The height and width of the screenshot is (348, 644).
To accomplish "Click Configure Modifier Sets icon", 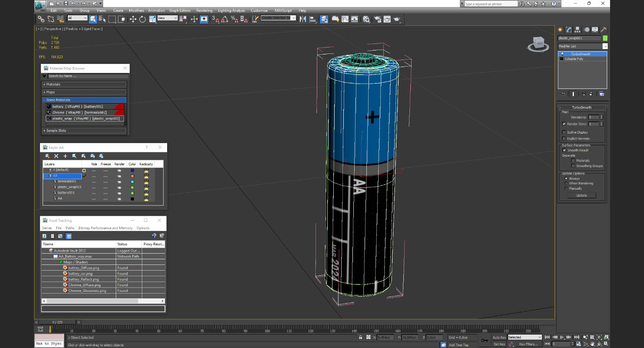I will pyautogui.click(x=602, y=94).
